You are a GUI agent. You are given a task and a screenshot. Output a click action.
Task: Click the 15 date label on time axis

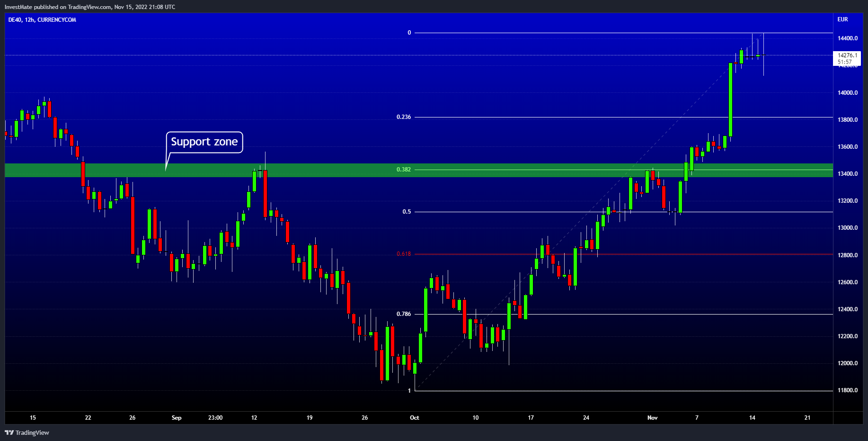click(33, 418)
